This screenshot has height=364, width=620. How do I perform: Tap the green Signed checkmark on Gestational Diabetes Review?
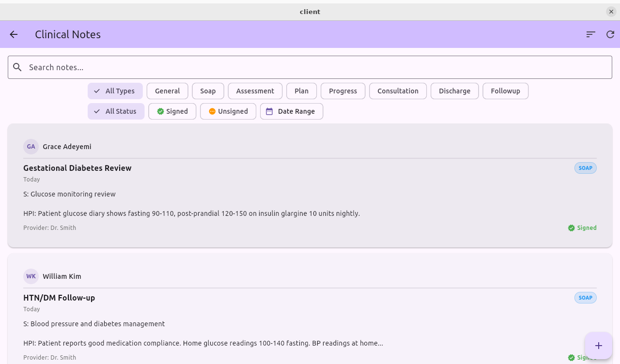click(x=570, y=227)
